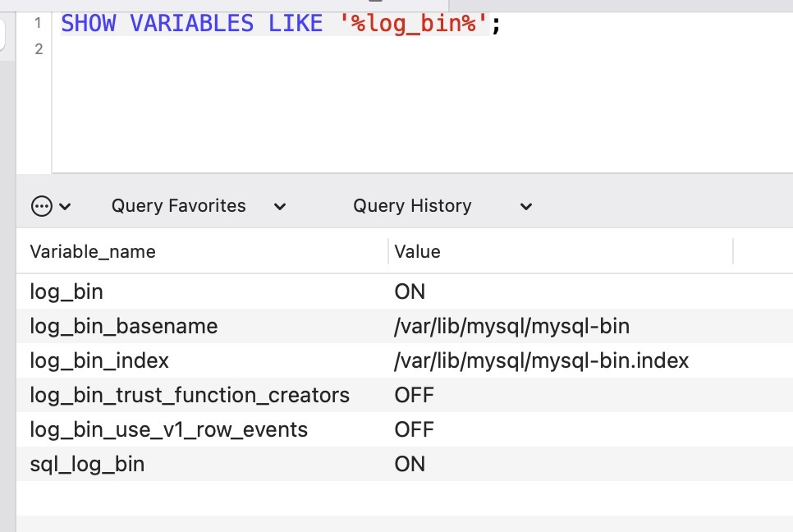Screen dimensions: 793x532
Task: Click line number 2 in editor gutter
Action: [x=39, y=49]
